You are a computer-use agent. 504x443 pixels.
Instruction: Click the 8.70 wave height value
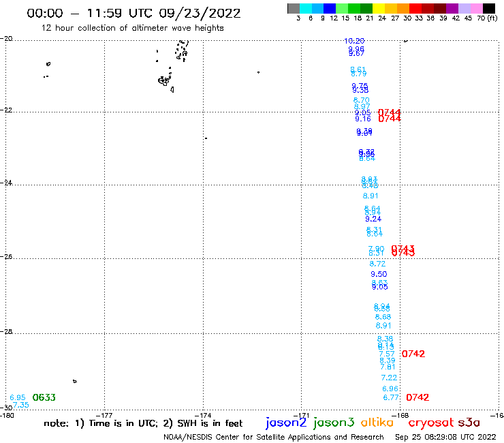[361, 100]
